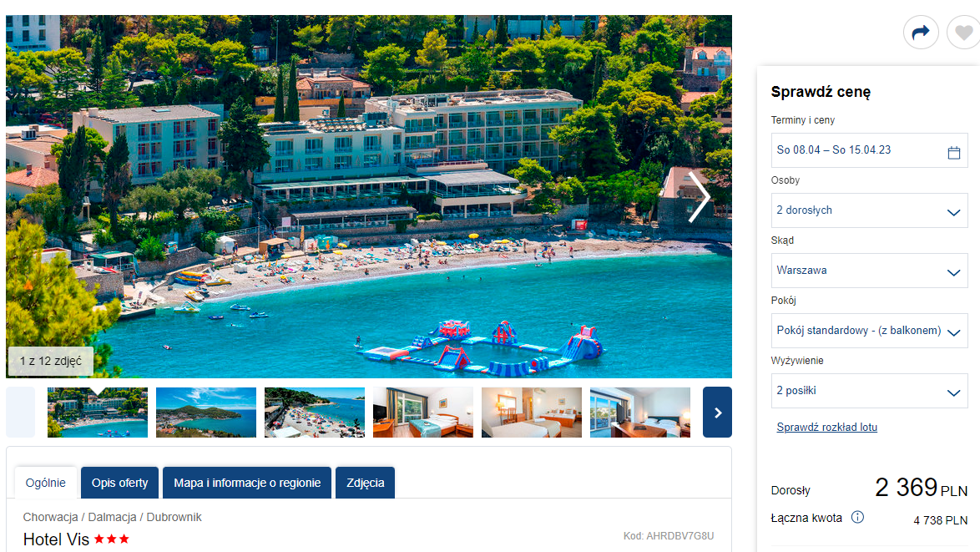980x552 pixels.
Task: Open Mapa i informacje o regionie tab
Action: point(247,483)
